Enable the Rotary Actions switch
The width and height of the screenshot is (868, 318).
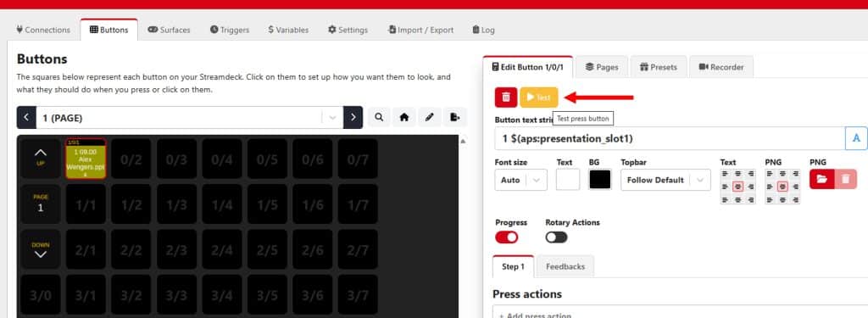coord(556,237)
